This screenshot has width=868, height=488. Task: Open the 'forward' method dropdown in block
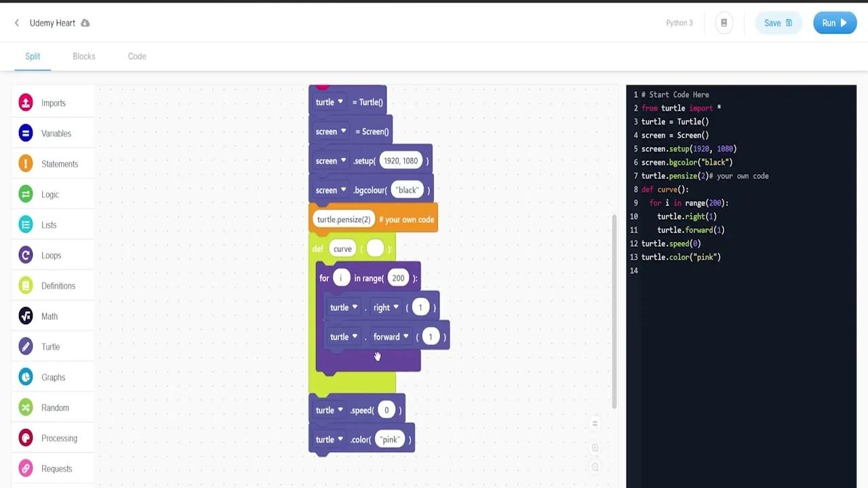(406, 337)
